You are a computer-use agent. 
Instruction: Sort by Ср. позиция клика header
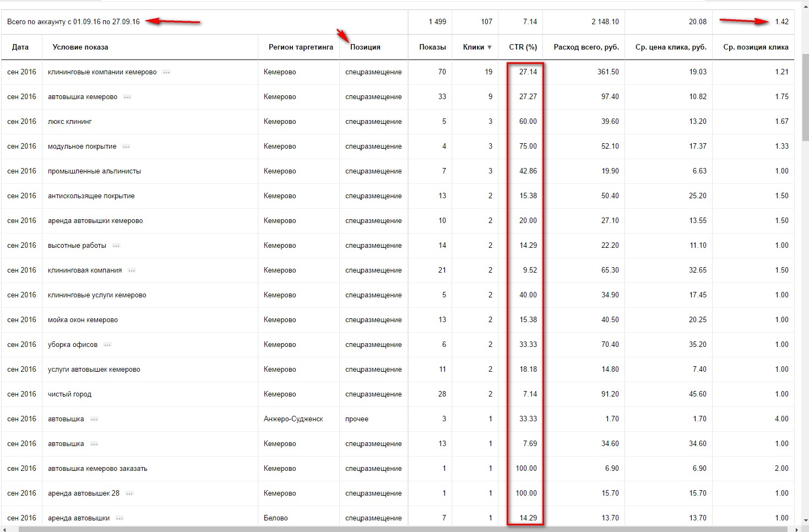[756, 47]
